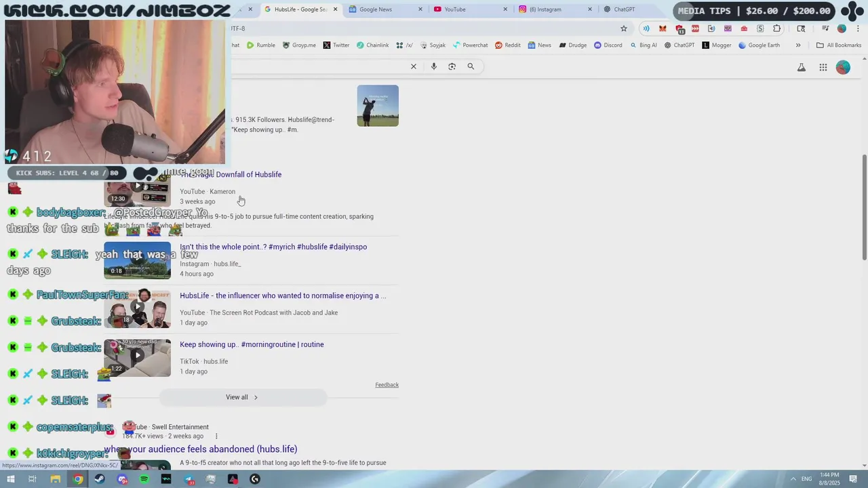Open 'your audience feels abandoned' result
The height and width of the screenshot is (488, 868).
click(201, 449)
